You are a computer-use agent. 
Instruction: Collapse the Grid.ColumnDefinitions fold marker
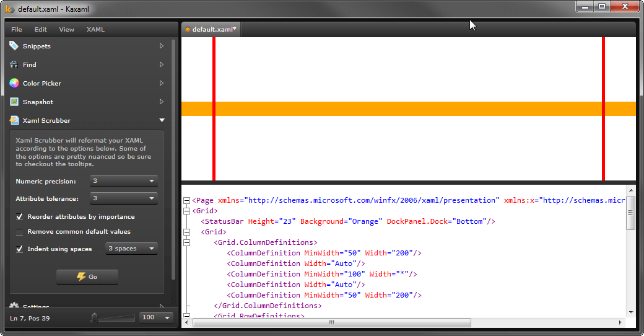[x=186, y=242]
